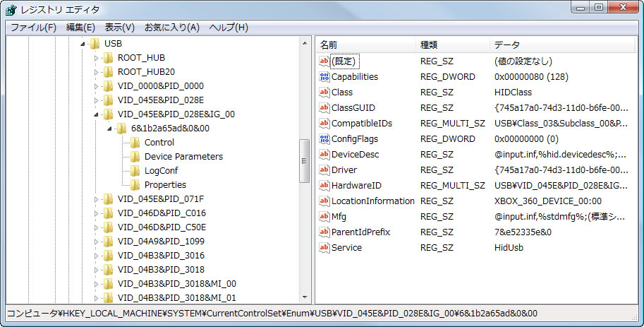
Task: Expand the ROOT_HUB node
Action: (x=96, y=58)
